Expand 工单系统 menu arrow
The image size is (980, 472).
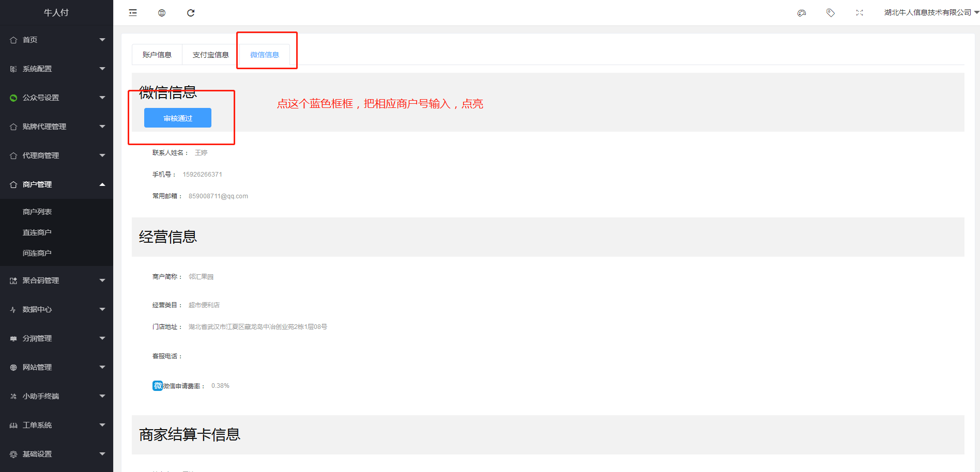point(102,425)
